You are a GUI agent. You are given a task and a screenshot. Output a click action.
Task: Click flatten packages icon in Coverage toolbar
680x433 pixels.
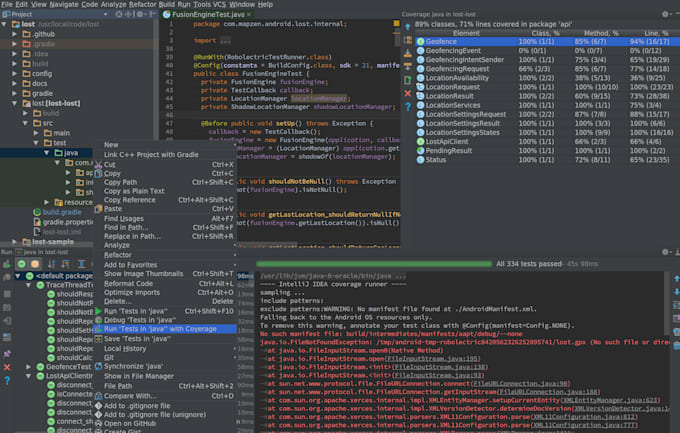click(x=408, y=40)
